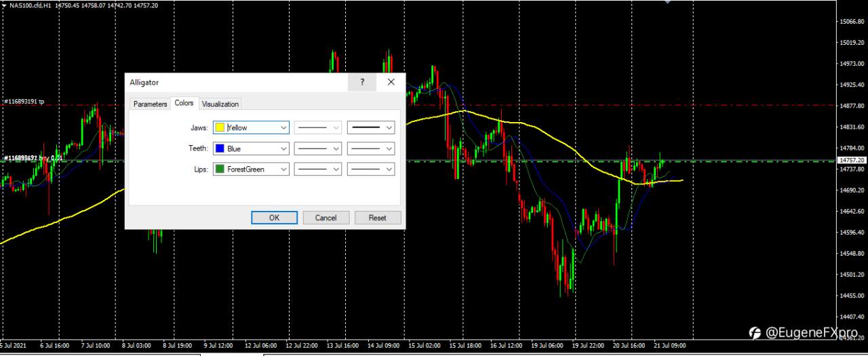Click the 19 Jul 22:00 time axis label
This screenshot has height=356, width=868.
pos(588,345)
